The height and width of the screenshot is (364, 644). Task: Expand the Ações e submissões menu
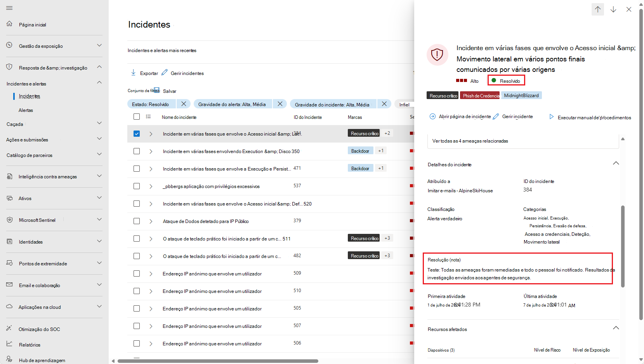(x=99, y=139)
